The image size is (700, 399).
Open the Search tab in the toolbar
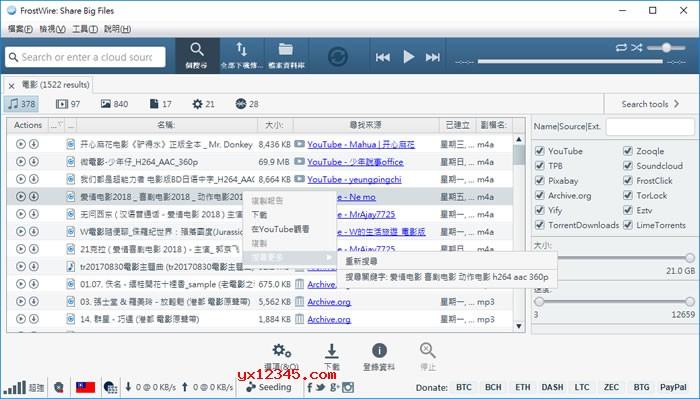pos(197,56)
